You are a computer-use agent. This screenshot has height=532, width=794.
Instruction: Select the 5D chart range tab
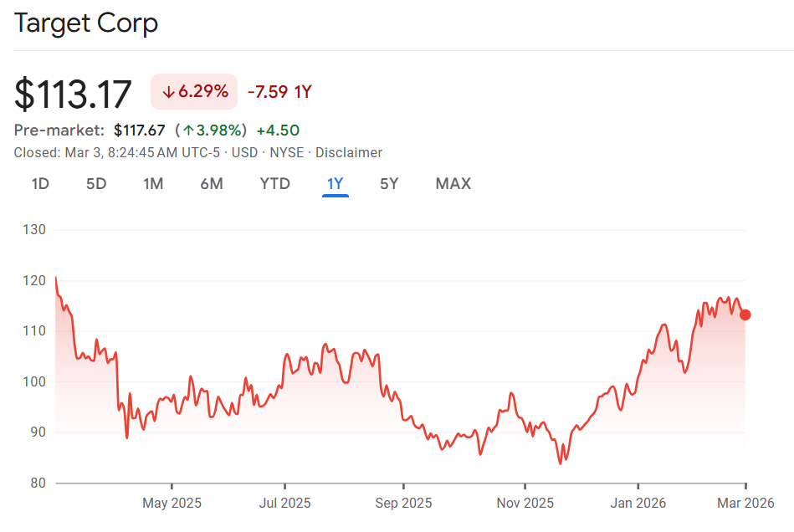click(96, 183)
